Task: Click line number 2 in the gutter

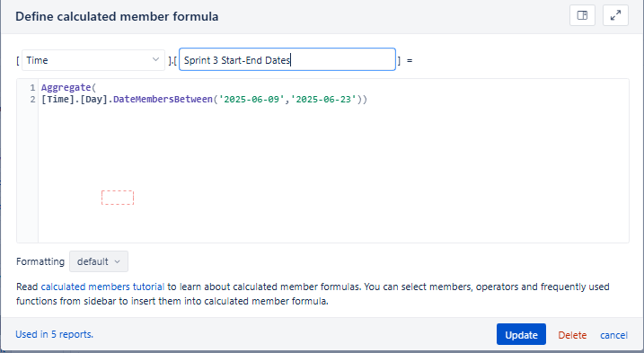Action: (32, 100)
